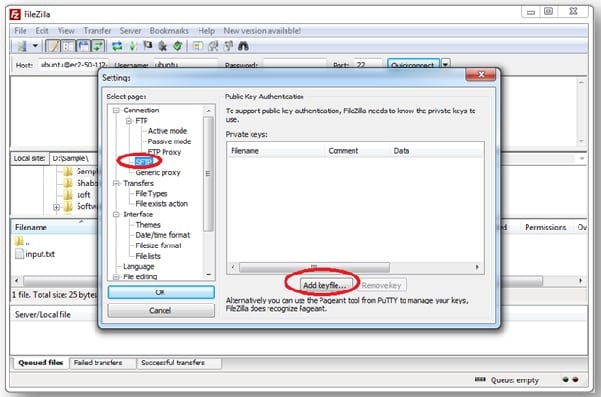The width and height of the screenshot is (601, 397).
Task: Click the Password input field
Action: (x=295, y=65)
